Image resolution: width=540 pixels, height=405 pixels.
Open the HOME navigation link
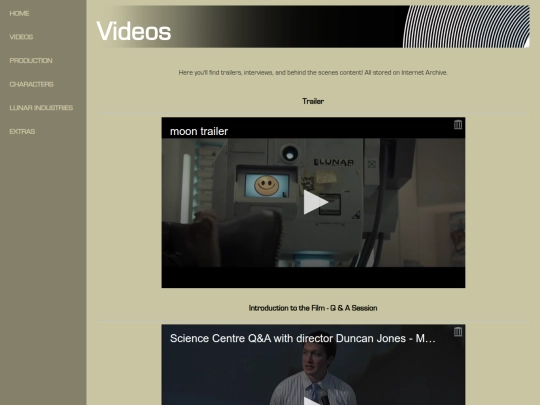click(19, 13)
